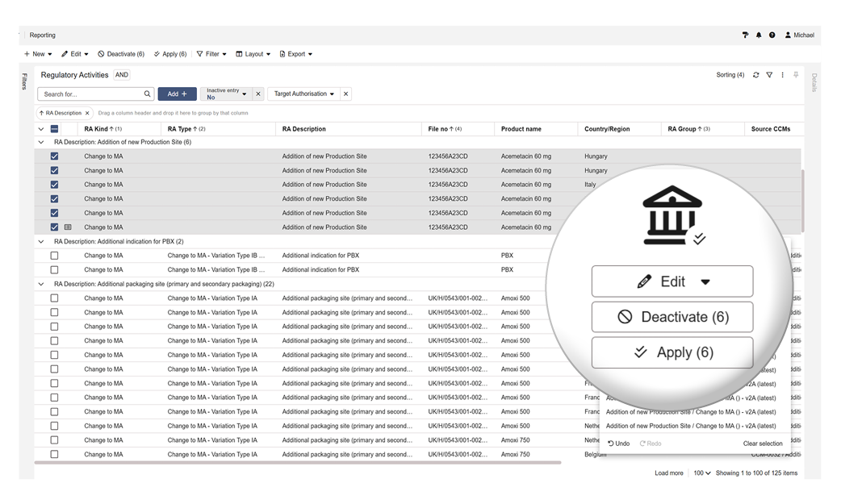Viewport: 841px width, 504px height.
Task: Click the Load more link
Action: tap(668, 473)
